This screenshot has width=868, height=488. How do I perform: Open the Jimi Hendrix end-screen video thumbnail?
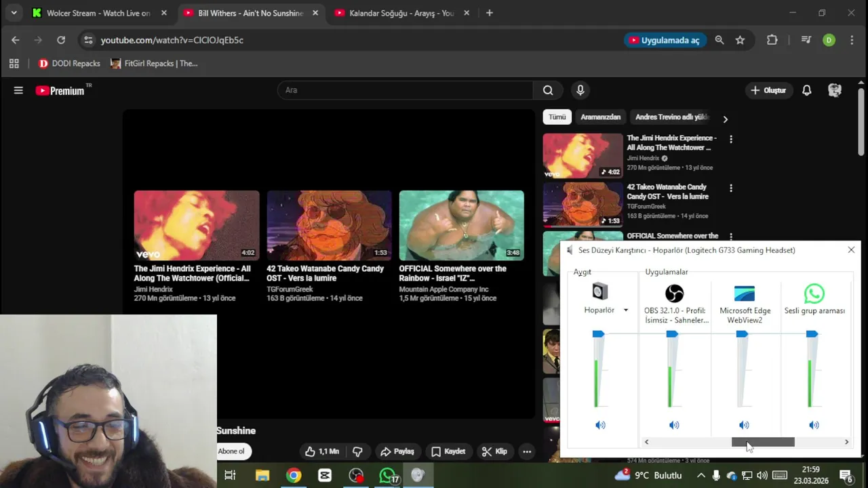click(x=197, y=225)
